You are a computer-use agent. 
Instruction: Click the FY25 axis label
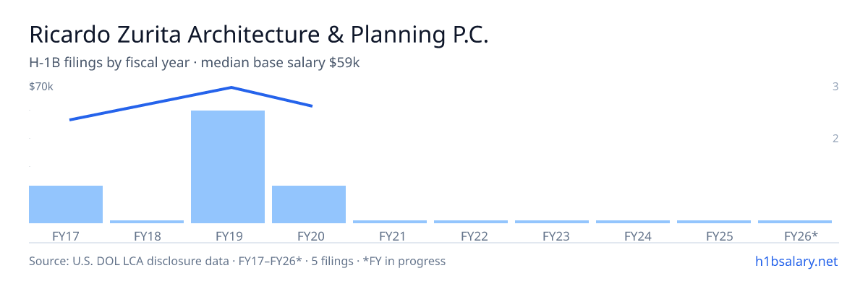pyautogui.click(x=714, y=236)
